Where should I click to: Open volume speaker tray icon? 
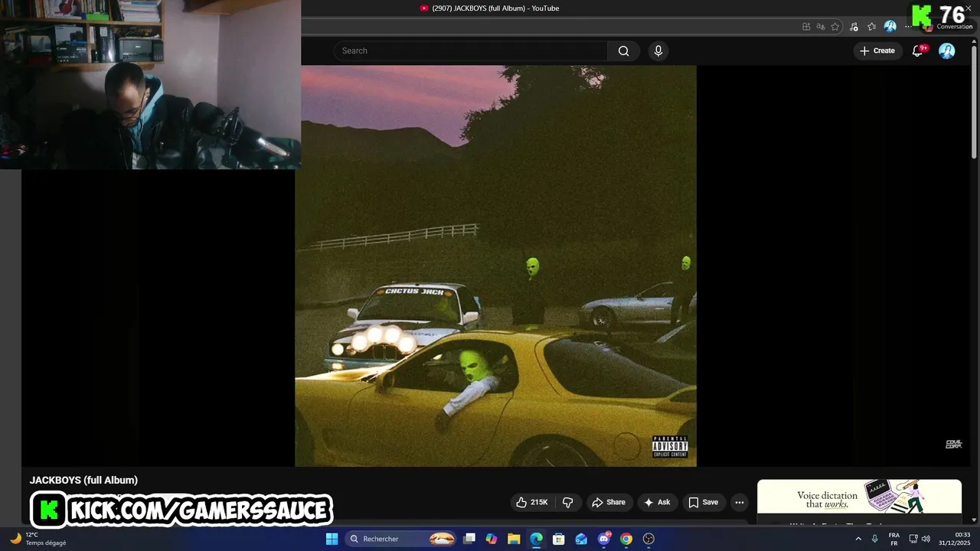click(x=926, y=539)
